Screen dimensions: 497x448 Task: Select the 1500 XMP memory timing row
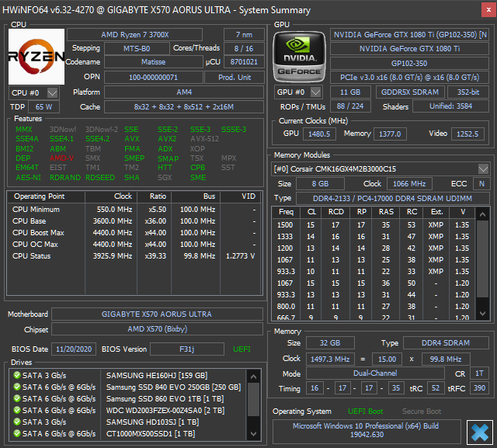pyautogui.click(x=374, y=225)
